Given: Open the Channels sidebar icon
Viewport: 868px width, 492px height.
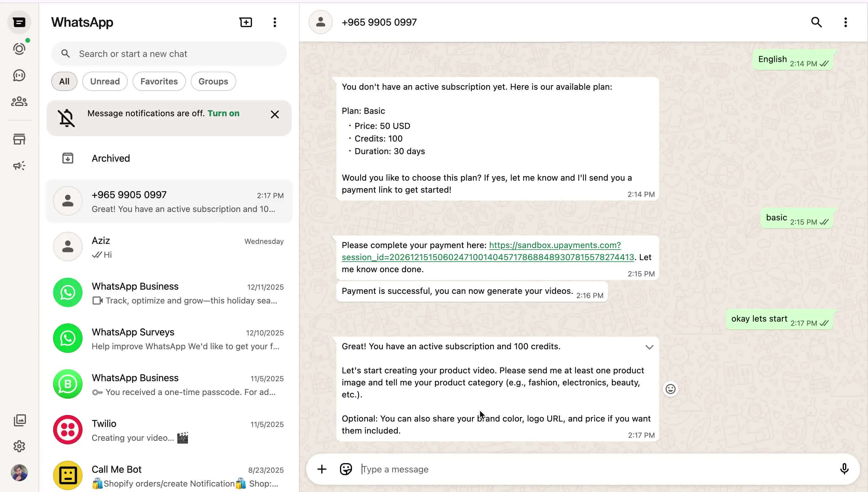Looking at the screenshot, I should coord(19,75).
